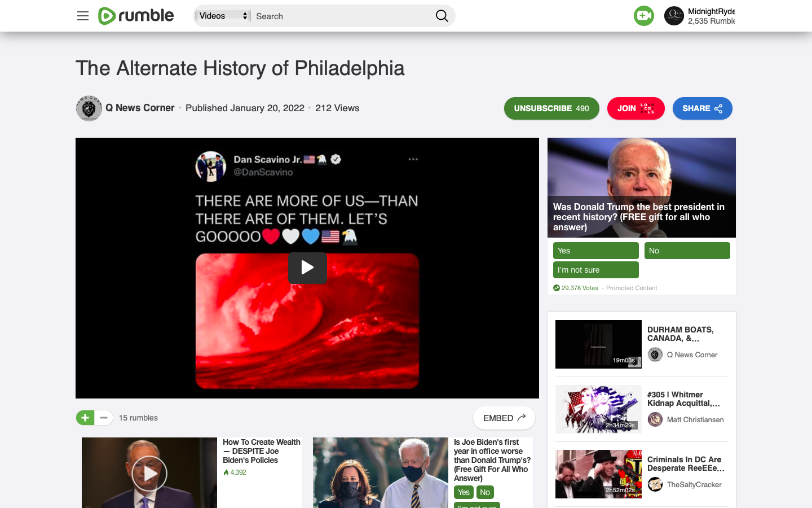Click the video title heading

click(240, 68)
